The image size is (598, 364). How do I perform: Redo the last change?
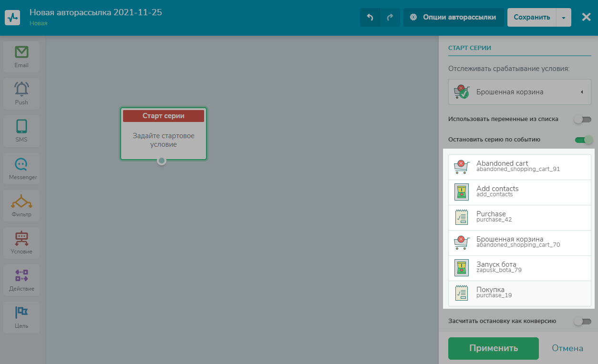[390, 17]
